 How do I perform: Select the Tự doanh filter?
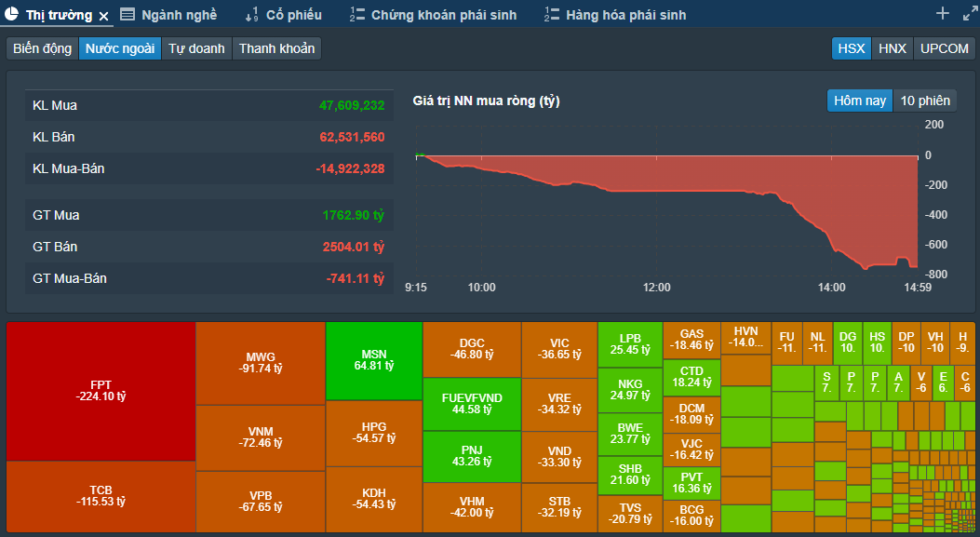point(196,48)
